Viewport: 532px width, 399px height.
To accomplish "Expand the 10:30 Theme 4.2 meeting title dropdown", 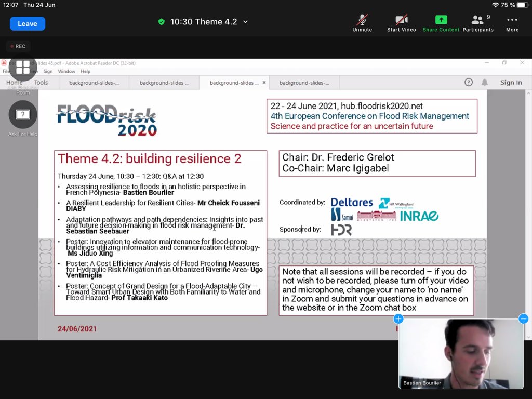I will pos(245,22).
